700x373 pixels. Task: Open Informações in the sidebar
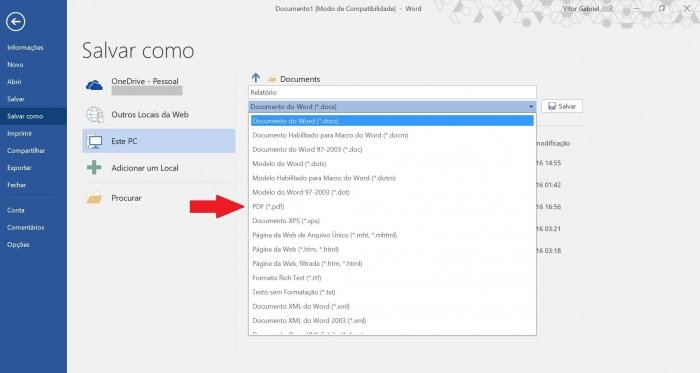coord(25,47)
